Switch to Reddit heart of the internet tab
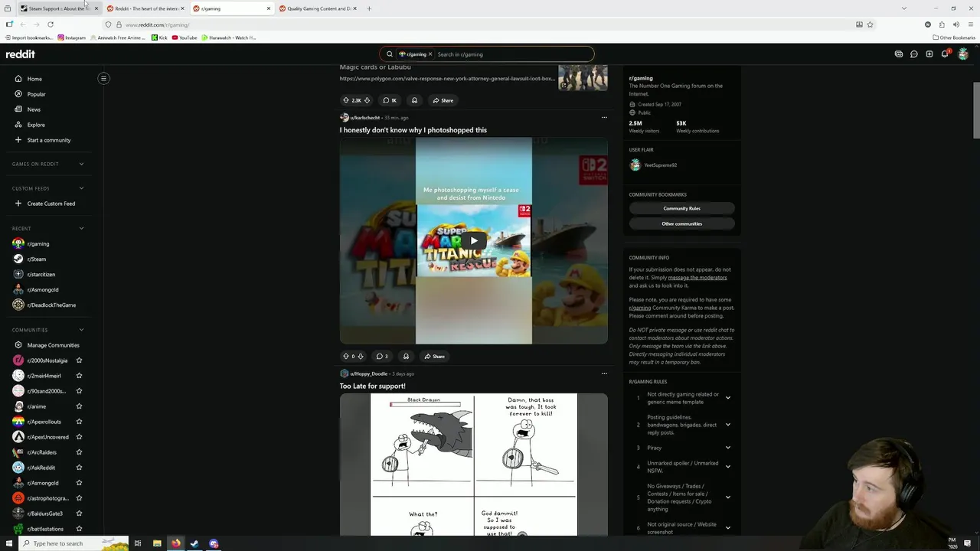 (x=146, y=8)
